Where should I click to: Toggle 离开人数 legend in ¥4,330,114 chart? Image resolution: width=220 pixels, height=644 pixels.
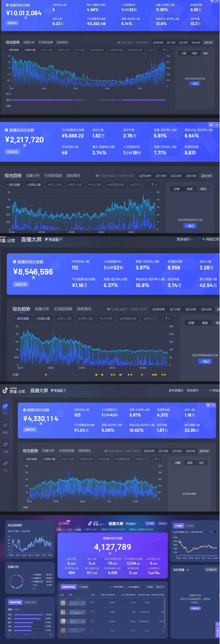86,459
